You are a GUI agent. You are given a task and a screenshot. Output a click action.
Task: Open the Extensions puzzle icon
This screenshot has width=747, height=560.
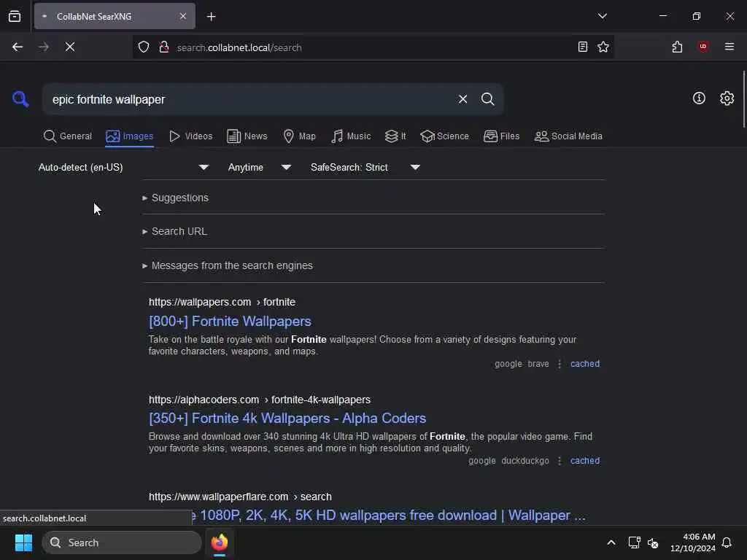pos(677,47)
